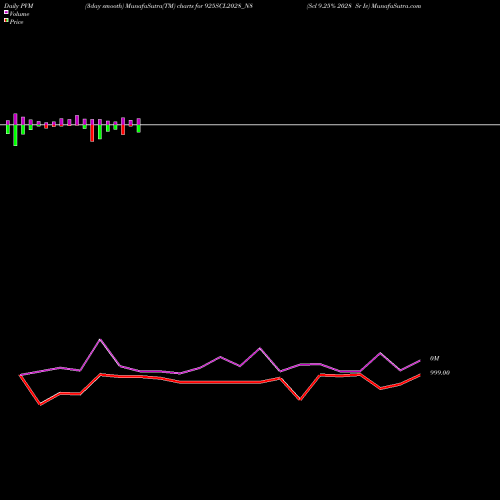This screenshot has width=500, height=500.
Task: Click the 'Volume' legend label
Action: [19, 14]
